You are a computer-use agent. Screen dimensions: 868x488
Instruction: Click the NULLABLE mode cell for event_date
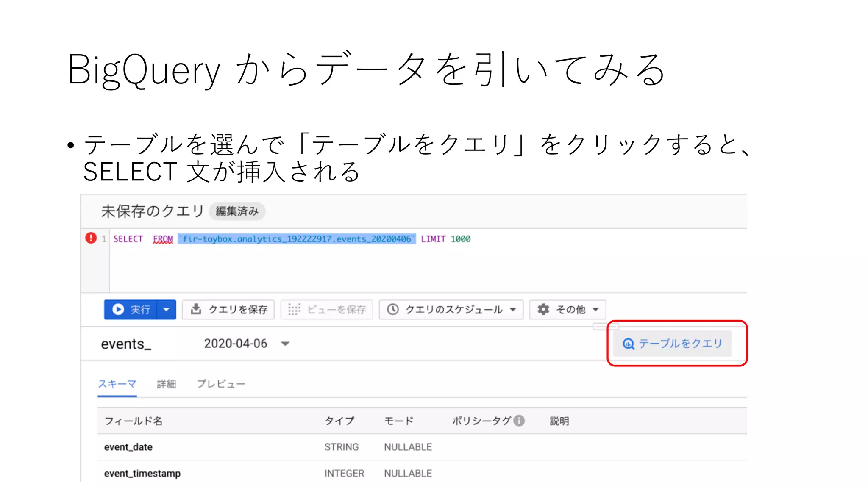pyautogui.click(x=408, y=447)
